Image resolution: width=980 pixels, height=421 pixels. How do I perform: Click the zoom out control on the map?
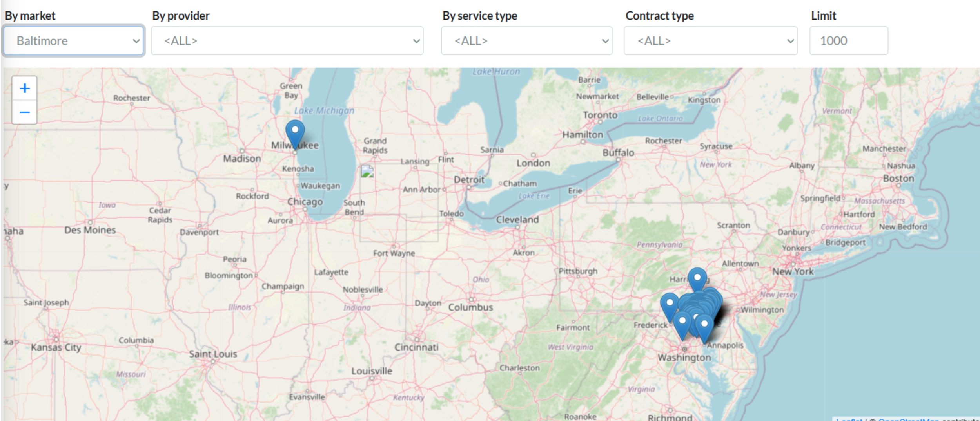(24, 112)
